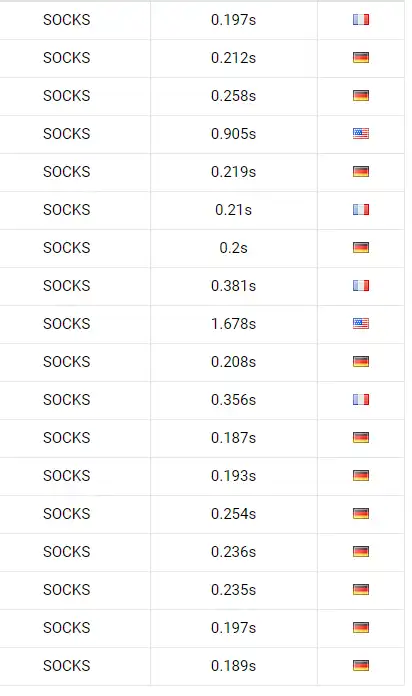This screenshot has height=696, width=412.
Task: Click the 0.193s response time cell
Action: (x=234, y=476)
